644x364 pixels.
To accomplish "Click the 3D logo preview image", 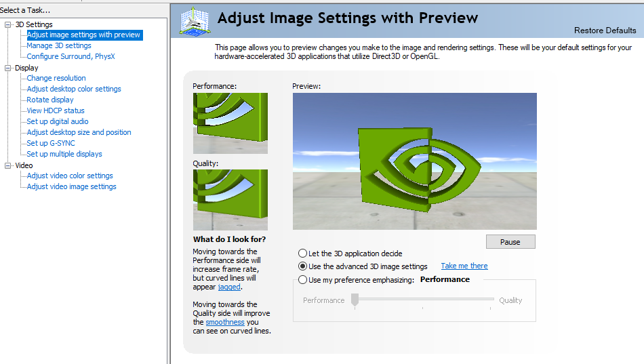I will [x=415, y=161].
